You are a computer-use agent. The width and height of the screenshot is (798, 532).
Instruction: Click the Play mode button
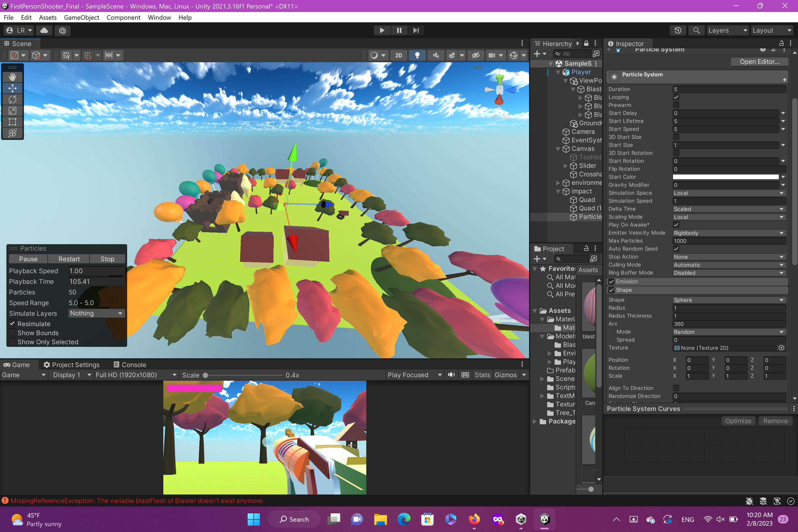(x=382, y=30)
